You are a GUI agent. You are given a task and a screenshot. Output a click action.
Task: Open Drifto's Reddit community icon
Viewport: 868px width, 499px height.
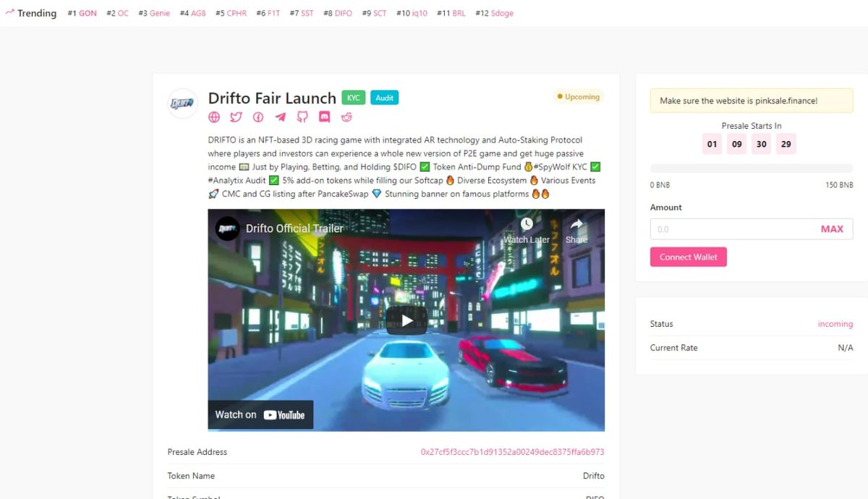pyautogui.click(x=346, y=117)
